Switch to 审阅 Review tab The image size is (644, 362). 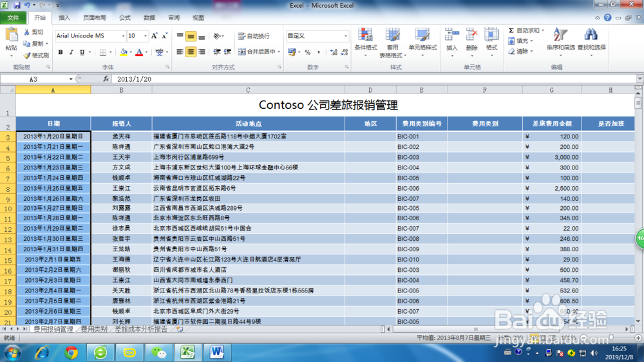[174, 17]
